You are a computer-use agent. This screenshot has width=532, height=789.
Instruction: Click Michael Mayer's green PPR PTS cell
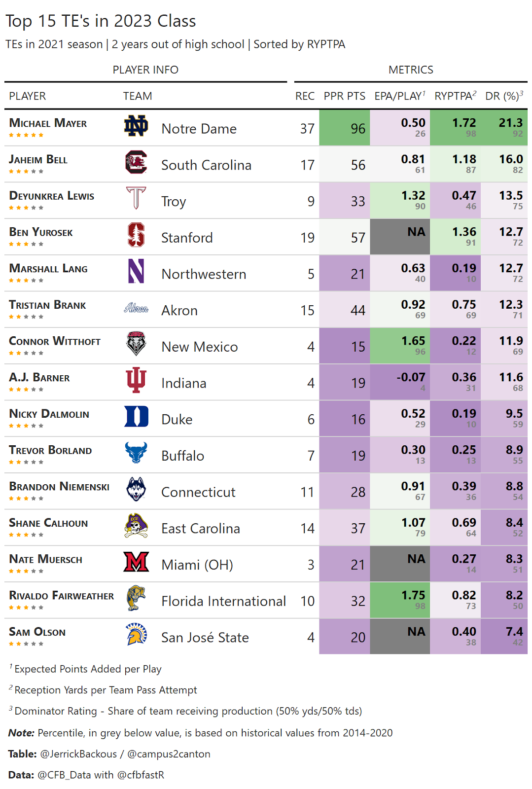point(345,128)
